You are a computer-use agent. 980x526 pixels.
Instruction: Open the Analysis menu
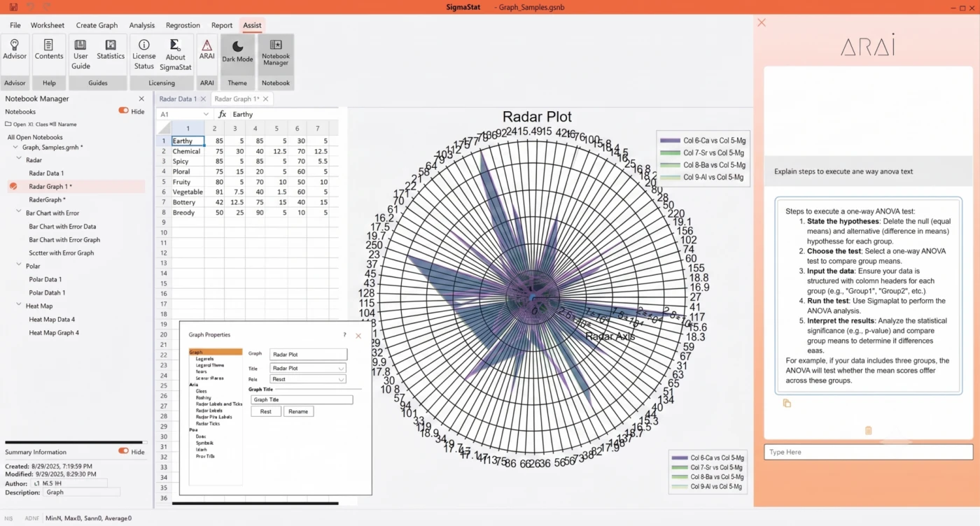point(141,25)
